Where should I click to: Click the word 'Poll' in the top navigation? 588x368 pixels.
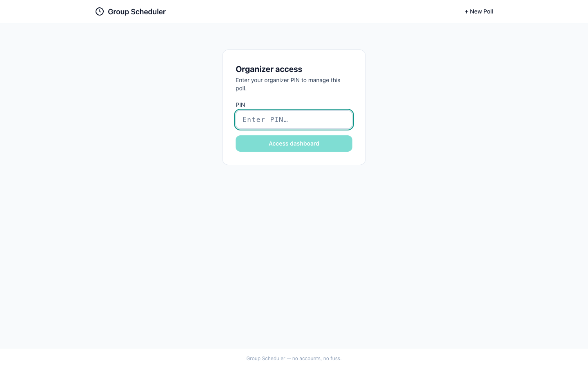[x=488, y=11]
